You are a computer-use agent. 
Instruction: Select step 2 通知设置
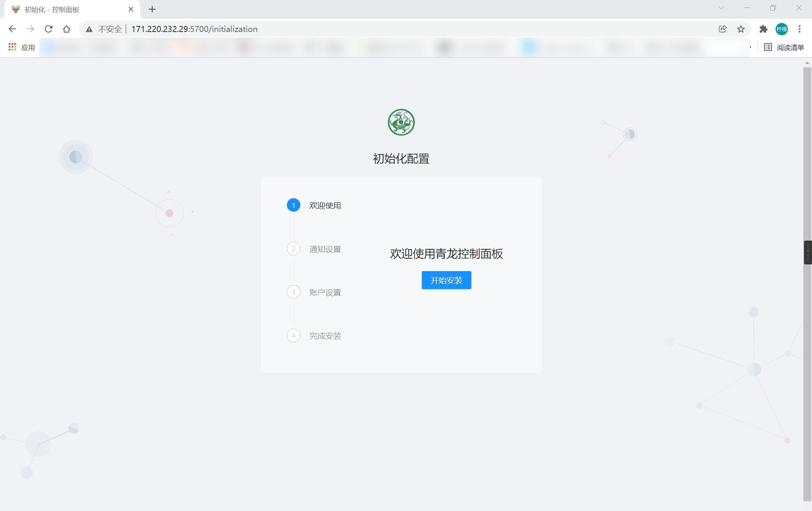point(325,249)
